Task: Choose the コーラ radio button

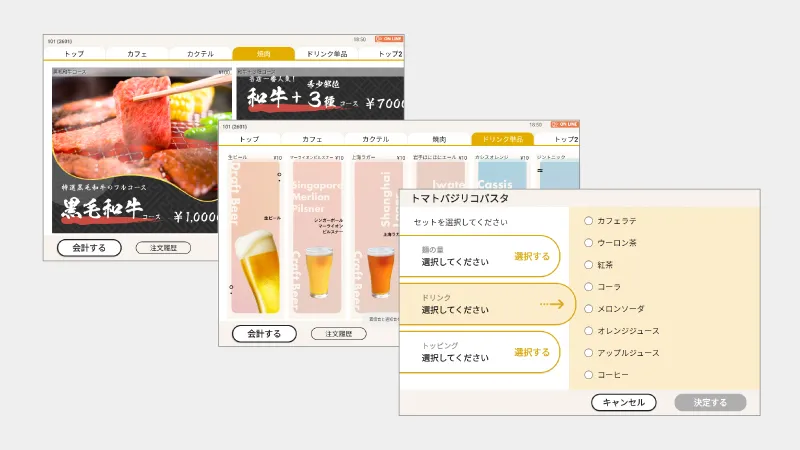Action: (x=589, y=287)
